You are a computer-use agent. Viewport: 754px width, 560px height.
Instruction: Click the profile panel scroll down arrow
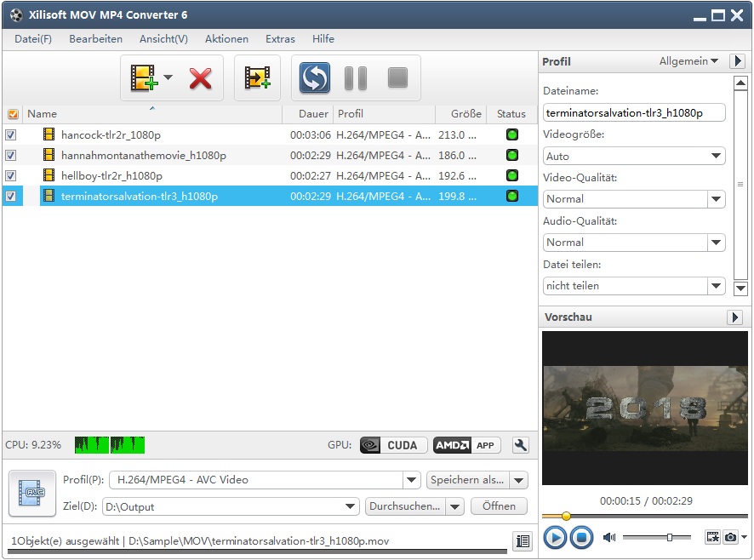[740, 289]
